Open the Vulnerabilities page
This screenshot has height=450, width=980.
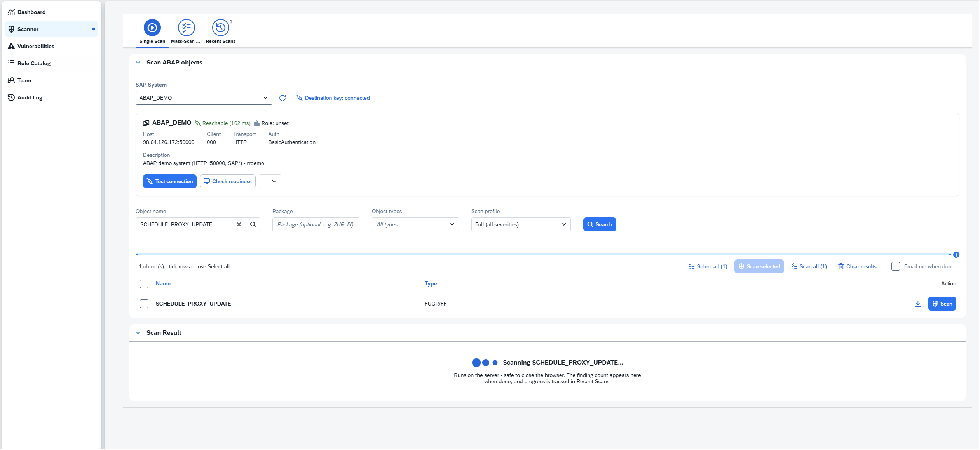tap(51, 46)
